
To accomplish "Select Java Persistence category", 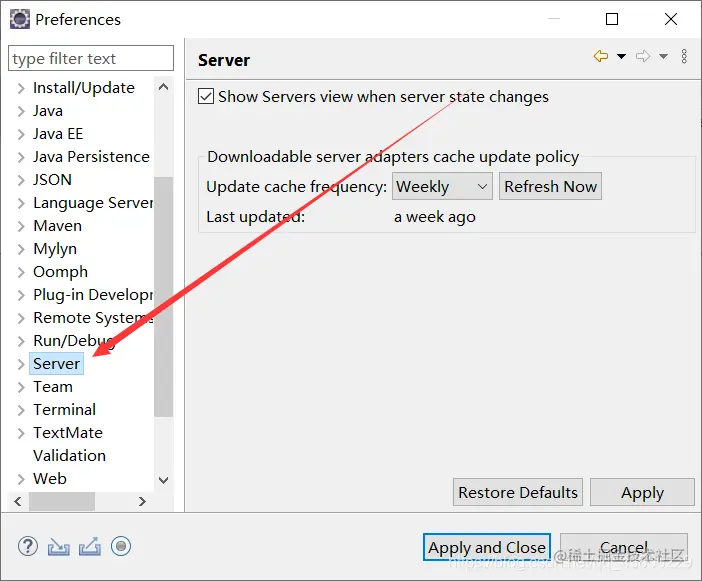I will (x=91, y=157).
